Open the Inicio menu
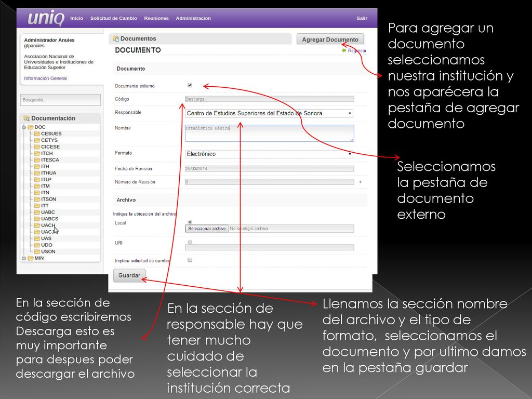This screenshot has width=532, height=399. [77, 18]
